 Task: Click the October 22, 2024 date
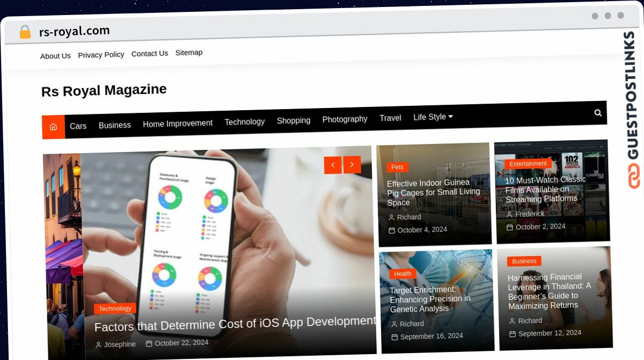tap(181, 343)
